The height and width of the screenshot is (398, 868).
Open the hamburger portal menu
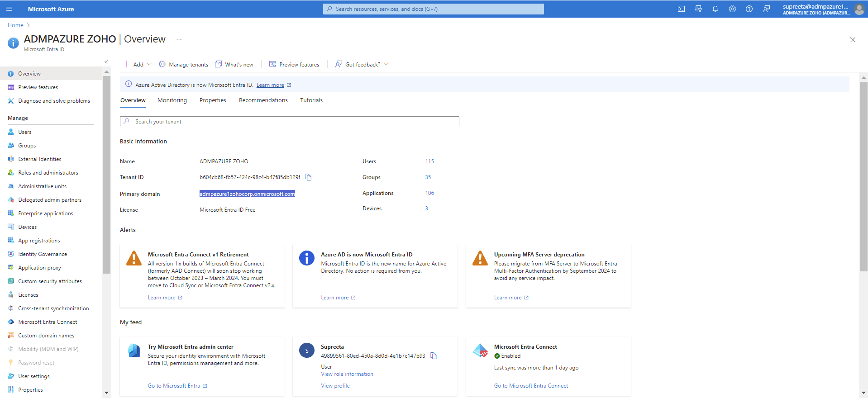point(9,9)
